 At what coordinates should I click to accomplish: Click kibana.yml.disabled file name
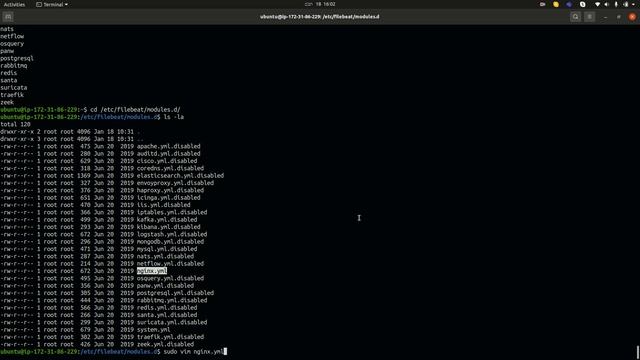169,227
